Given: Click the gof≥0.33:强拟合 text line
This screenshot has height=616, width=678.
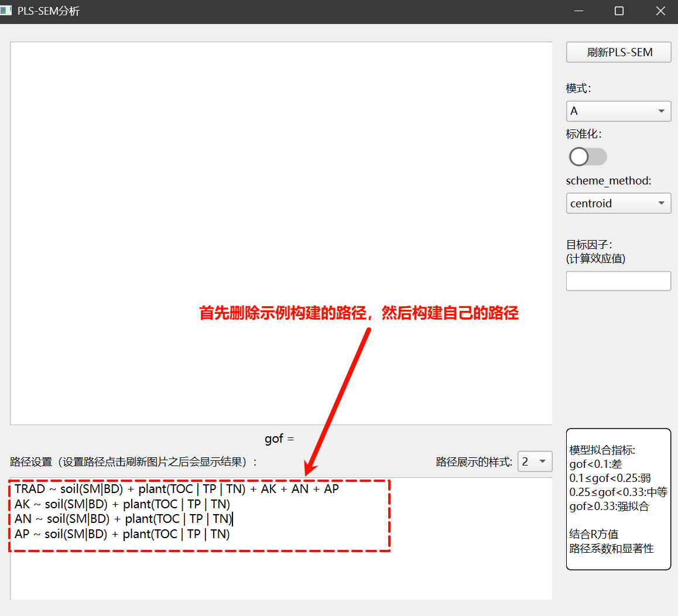Looking at the screenshot, I should point(609,506).
